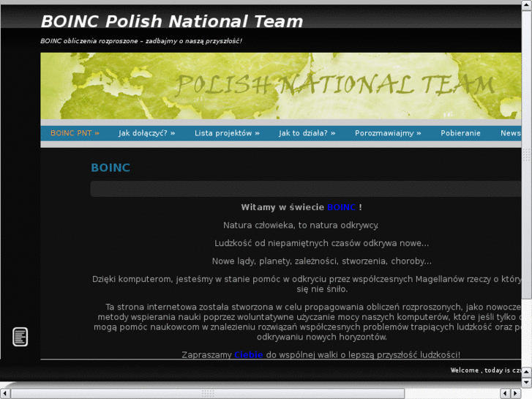Viewport: 532px width, 399px height.
Task: Open the News menu item
Action: [511, 133]
